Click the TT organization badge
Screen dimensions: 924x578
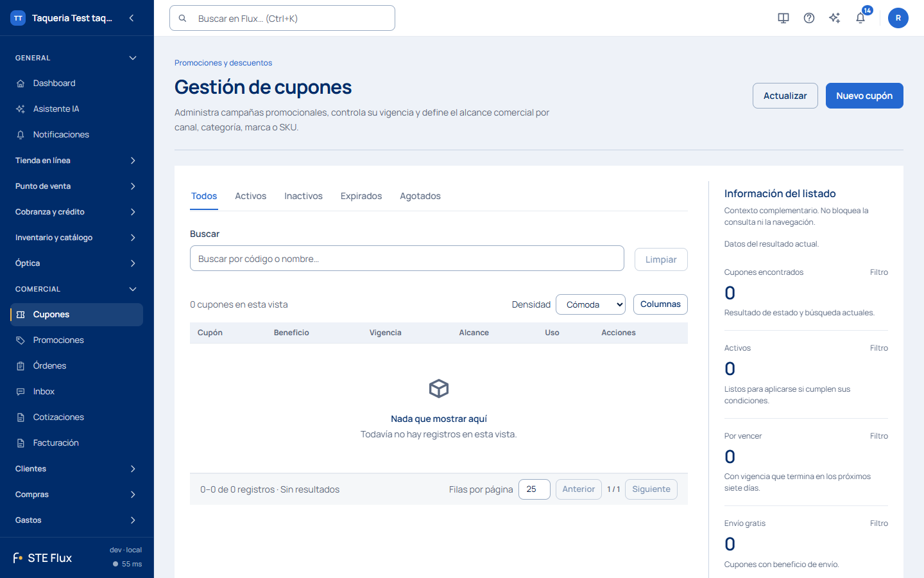coord(18,18)
